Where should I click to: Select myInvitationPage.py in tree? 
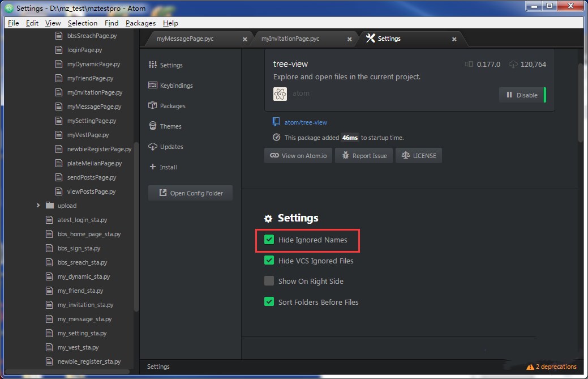[95, 92]
